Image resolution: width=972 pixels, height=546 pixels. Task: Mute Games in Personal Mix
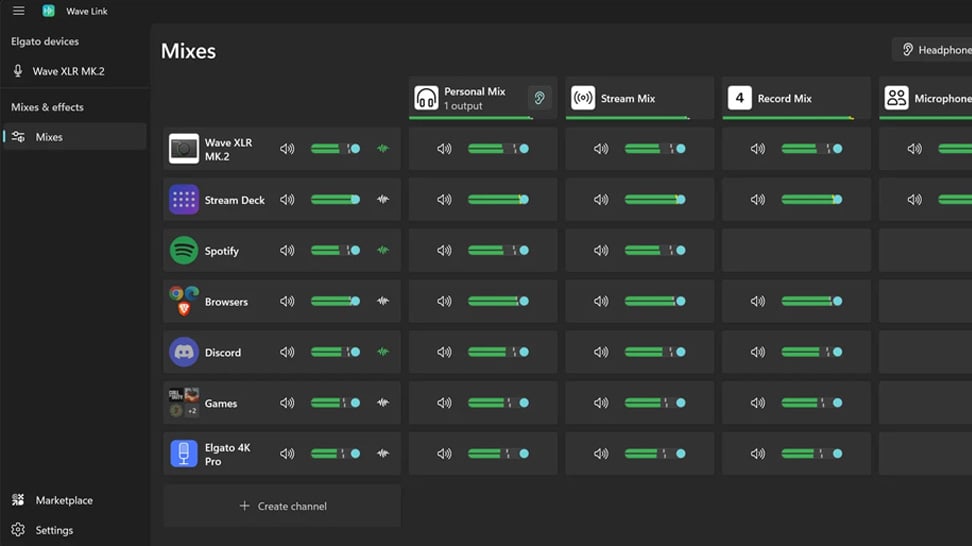click(x=444, y=403)
